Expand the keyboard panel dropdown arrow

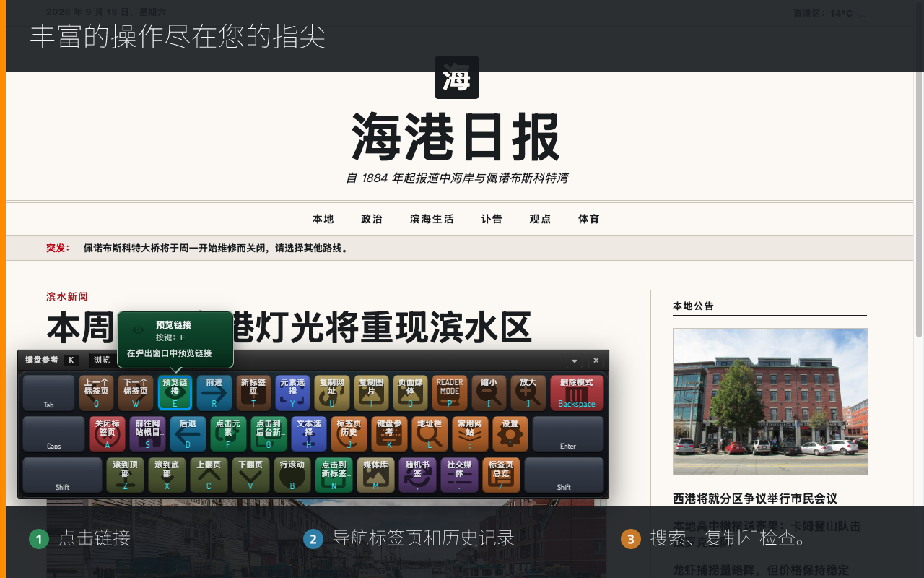click(x=575, y=361)
